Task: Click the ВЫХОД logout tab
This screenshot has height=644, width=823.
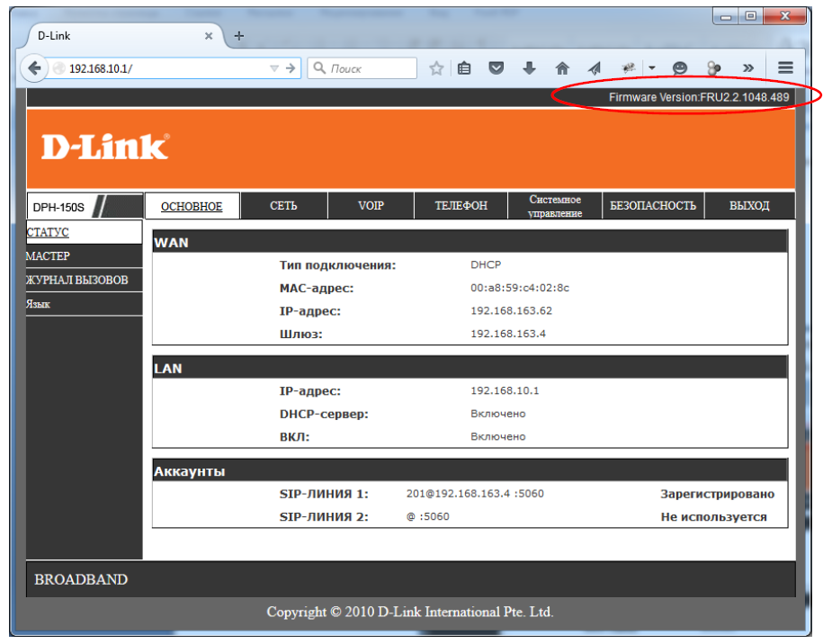Action: pos(749,206)
